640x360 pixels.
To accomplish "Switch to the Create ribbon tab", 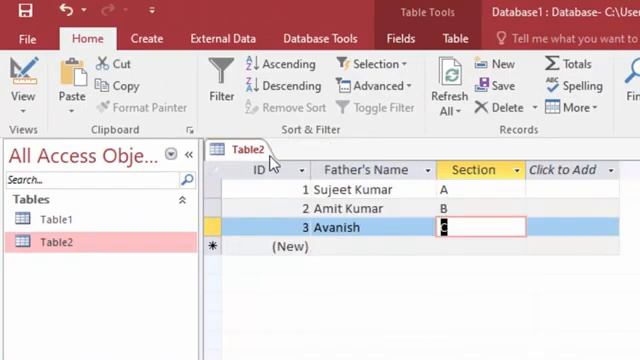I will (147, 39).
